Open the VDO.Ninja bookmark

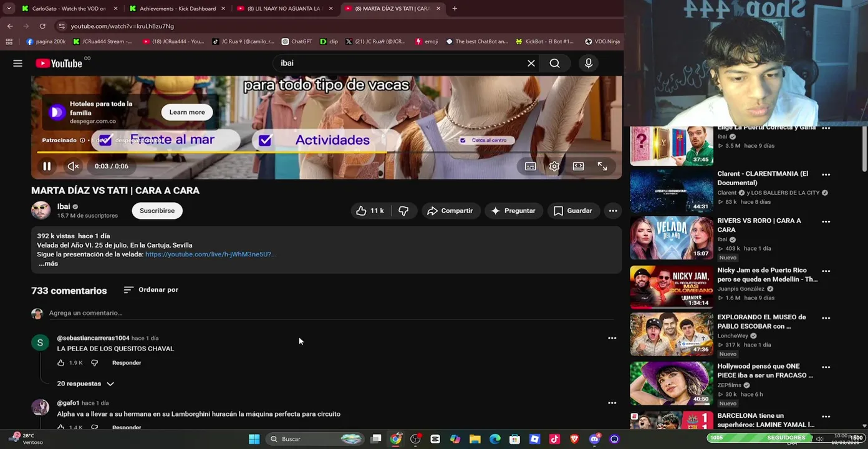coord(602,42)
